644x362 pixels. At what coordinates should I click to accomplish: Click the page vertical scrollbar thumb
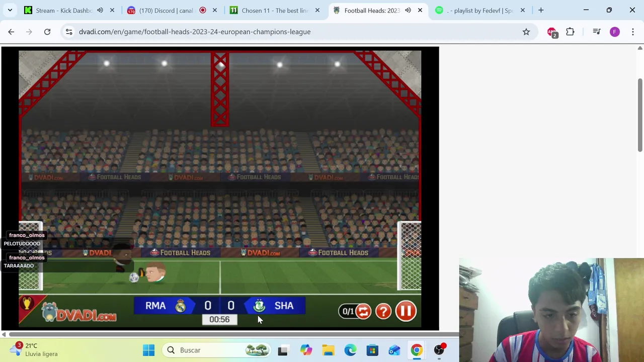tap(640, 115)
